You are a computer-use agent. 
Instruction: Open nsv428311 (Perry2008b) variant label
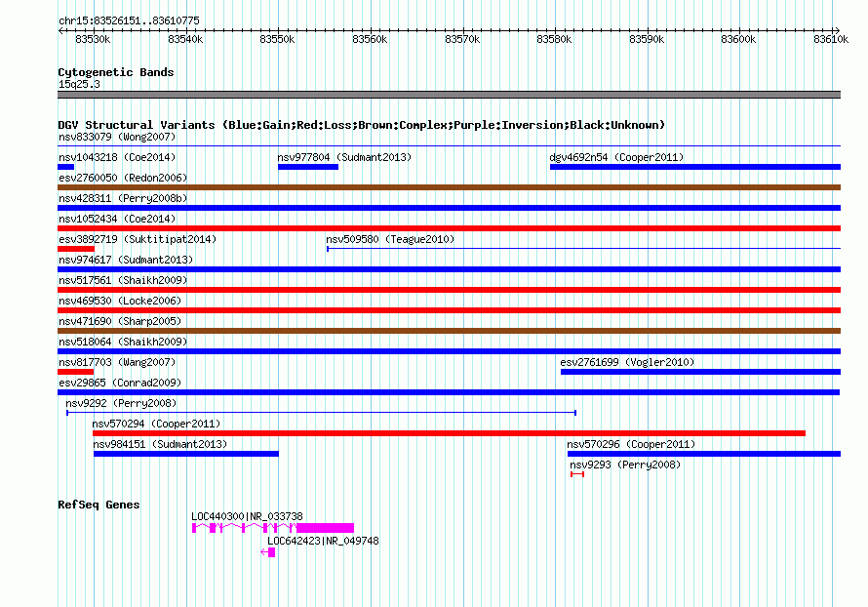point(123,198)
